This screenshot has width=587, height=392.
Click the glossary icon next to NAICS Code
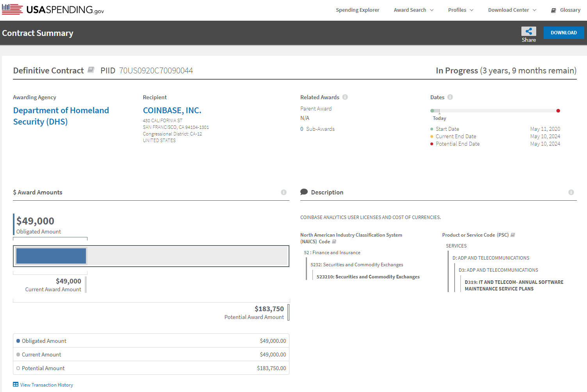(334, 242)
